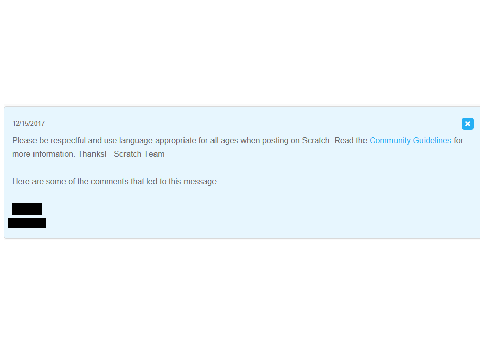The height and width of the screenshot is (360, 480).
Task: Click the 'Read the' text before the link
Action: click(351, 140)
